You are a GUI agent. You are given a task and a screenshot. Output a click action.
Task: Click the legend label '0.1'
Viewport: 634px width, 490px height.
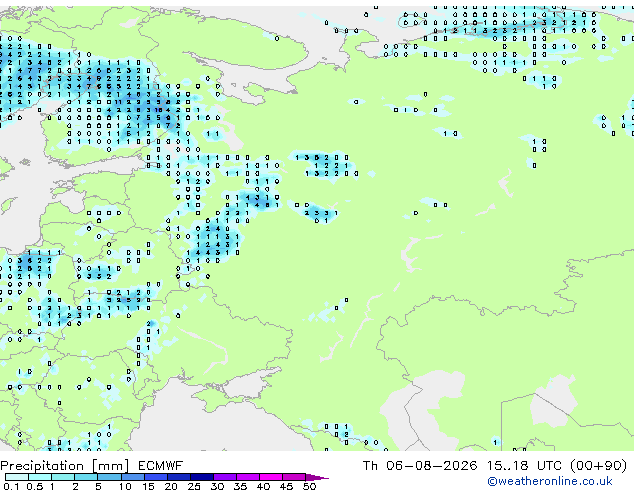coord(11,486)
